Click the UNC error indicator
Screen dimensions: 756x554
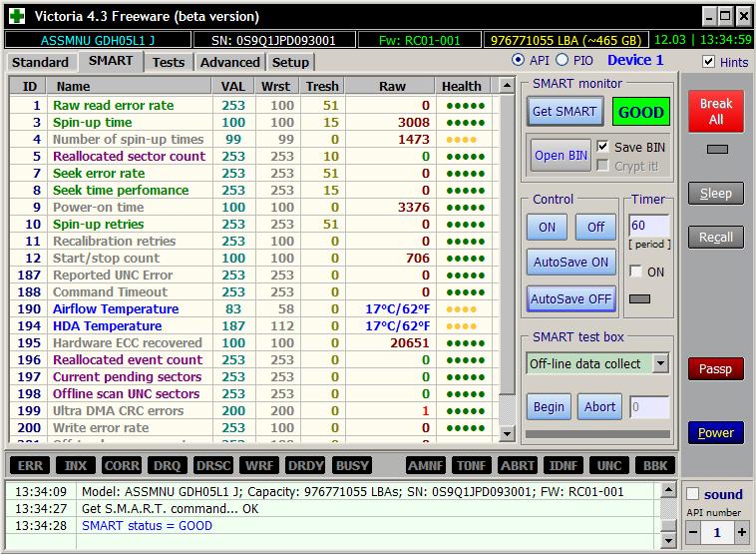click(608, 466)
